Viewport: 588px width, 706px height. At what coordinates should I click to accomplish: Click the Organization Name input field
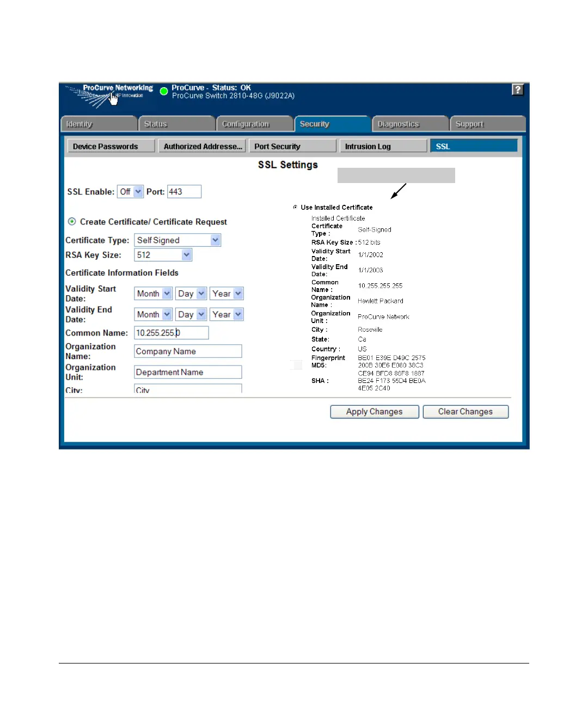pos(188,351)
